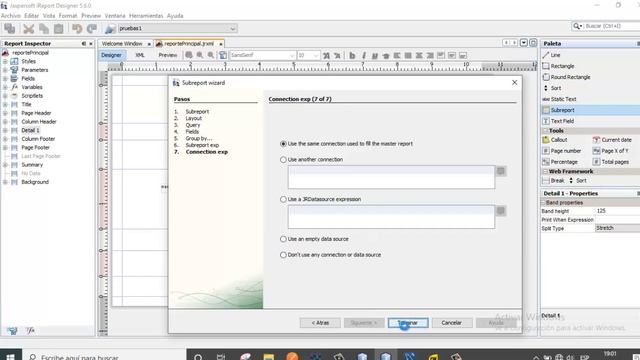
Task: Click the Decrease font size icon
Action: tap(337, 56)
